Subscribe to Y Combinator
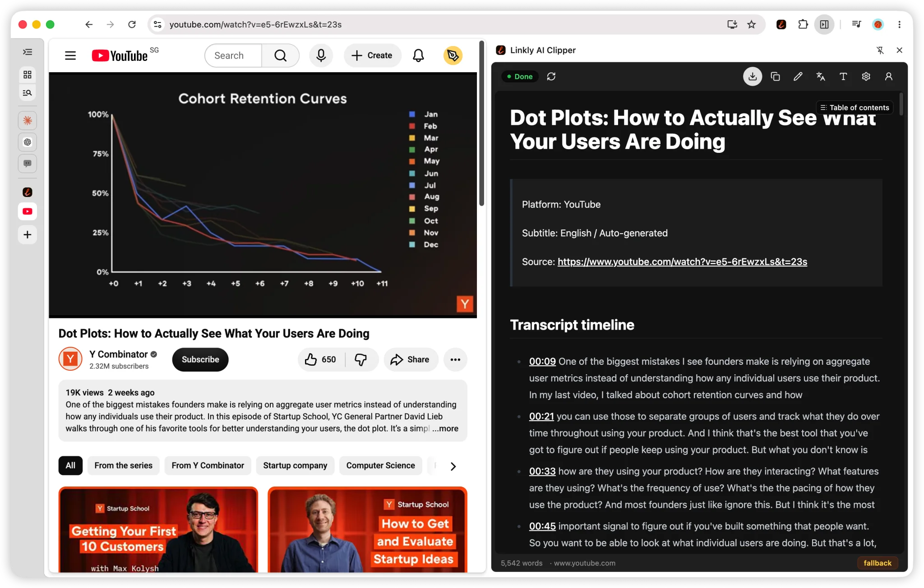 (200, 359)
